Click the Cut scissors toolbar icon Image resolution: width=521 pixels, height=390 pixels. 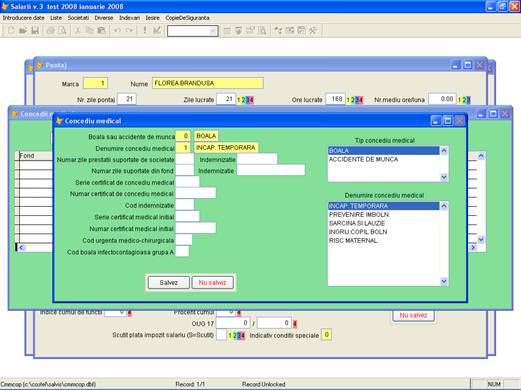(x=77, y=31)
